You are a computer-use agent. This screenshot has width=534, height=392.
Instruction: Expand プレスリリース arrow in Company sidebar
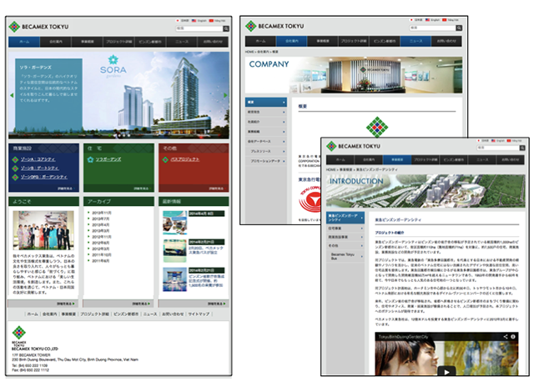coord(284,152)
